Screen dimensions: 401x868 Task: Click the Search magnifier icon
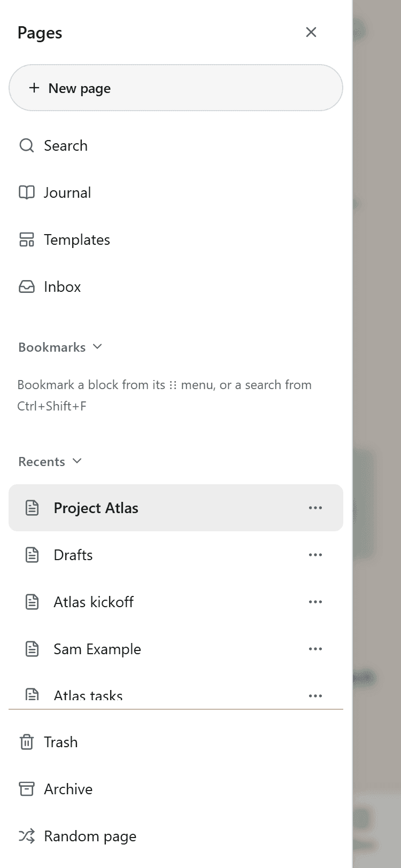pos(27,145)
